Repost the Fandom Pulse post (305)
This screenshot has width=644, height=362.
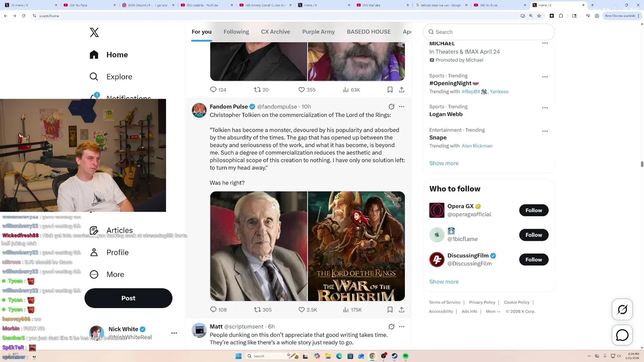[x=263, y=310]
